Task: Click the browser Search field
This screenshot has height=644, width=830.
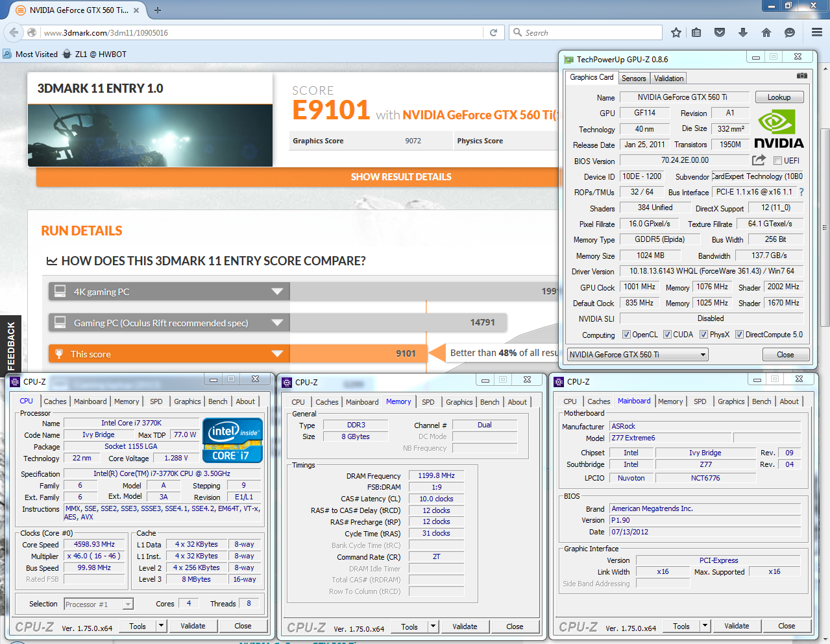Action: pos(586,32)
